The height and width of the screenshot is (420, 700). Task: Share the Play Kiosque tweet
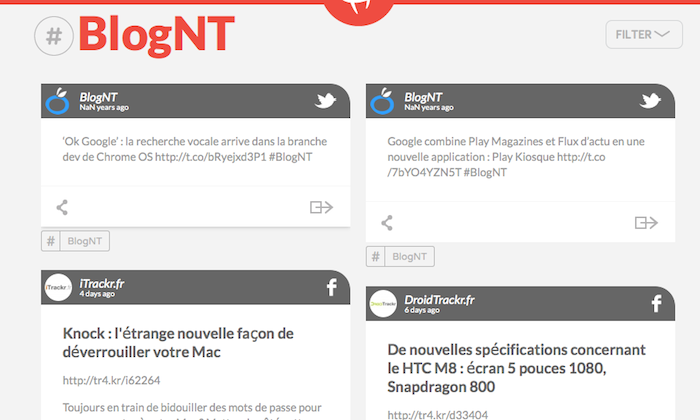[387, 223]
